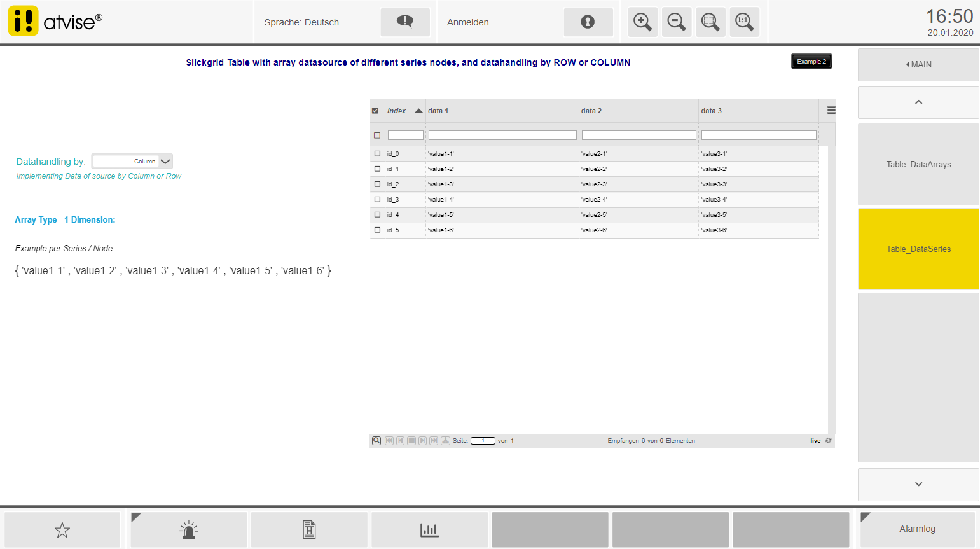This screenshot has height=549, width=980.
Task: Click the stop button in table pager
Action: 411,441
